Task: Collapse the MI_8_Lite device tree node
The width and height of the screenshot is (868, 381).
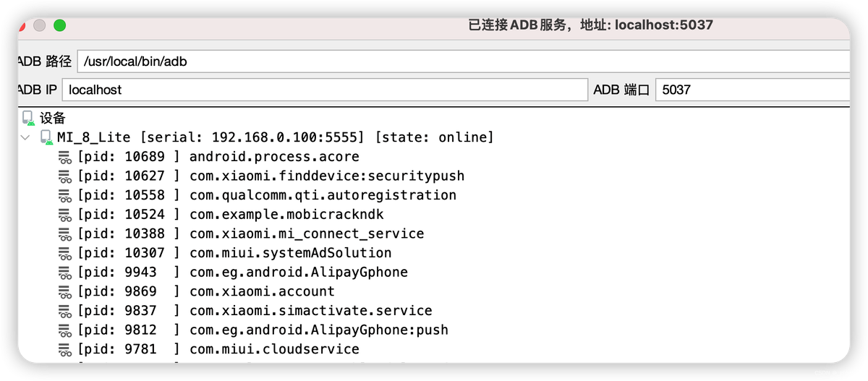Action: 26,137
